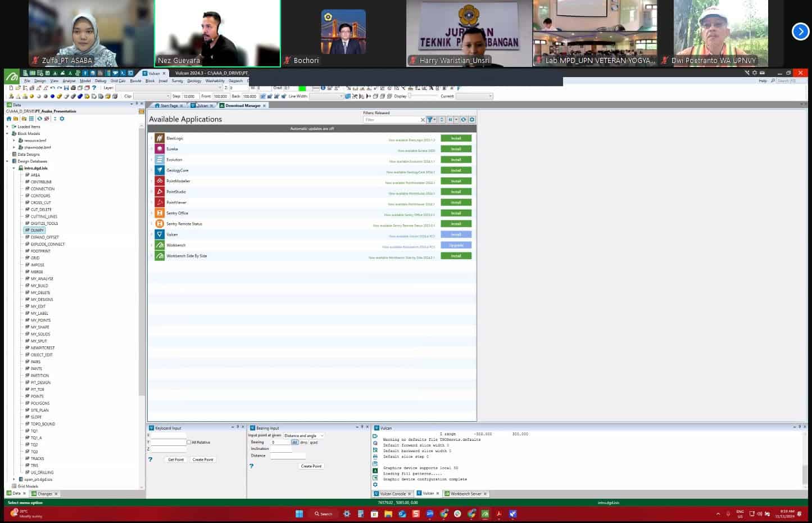
Task: Switch to the Changes tab in Data panel
Action: click(45, 494)
